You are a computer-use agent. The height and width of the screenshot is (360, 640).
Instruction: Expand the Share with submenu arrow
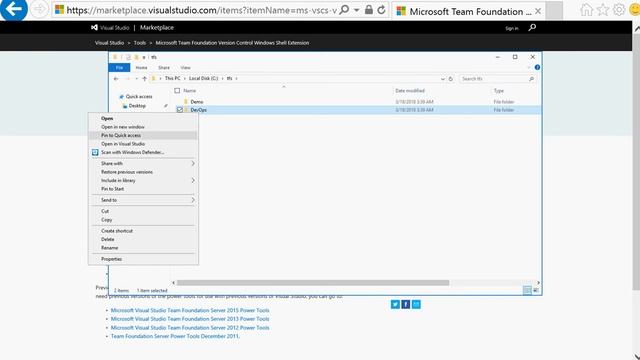point(193,163)
